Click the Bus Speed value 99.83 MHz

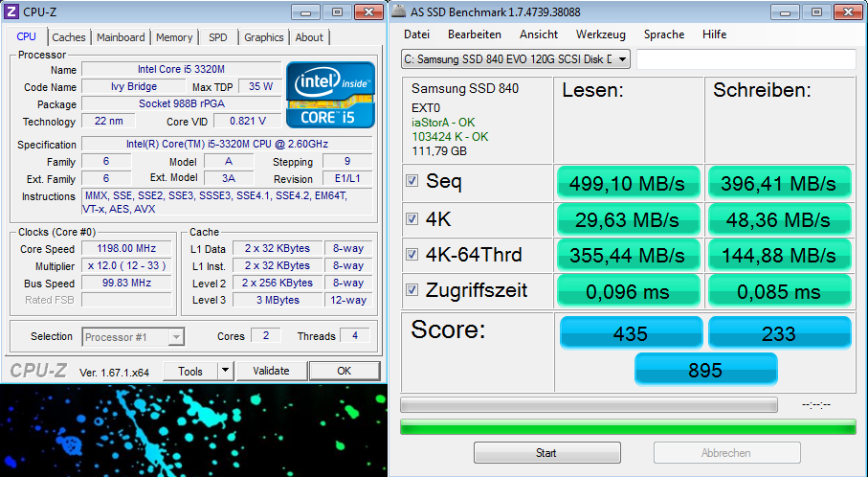[x=126, y=283]
